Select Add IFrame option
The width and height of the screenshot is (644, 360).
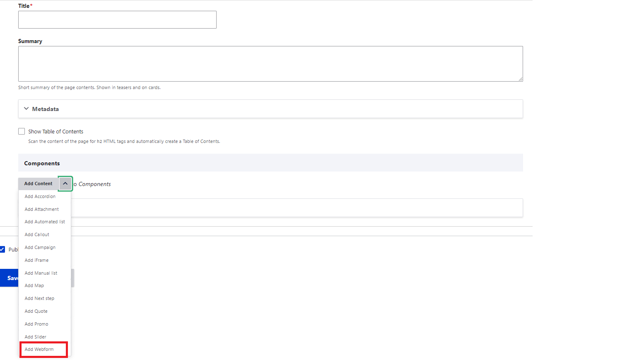pyautogui.click(x=36, y=260)
